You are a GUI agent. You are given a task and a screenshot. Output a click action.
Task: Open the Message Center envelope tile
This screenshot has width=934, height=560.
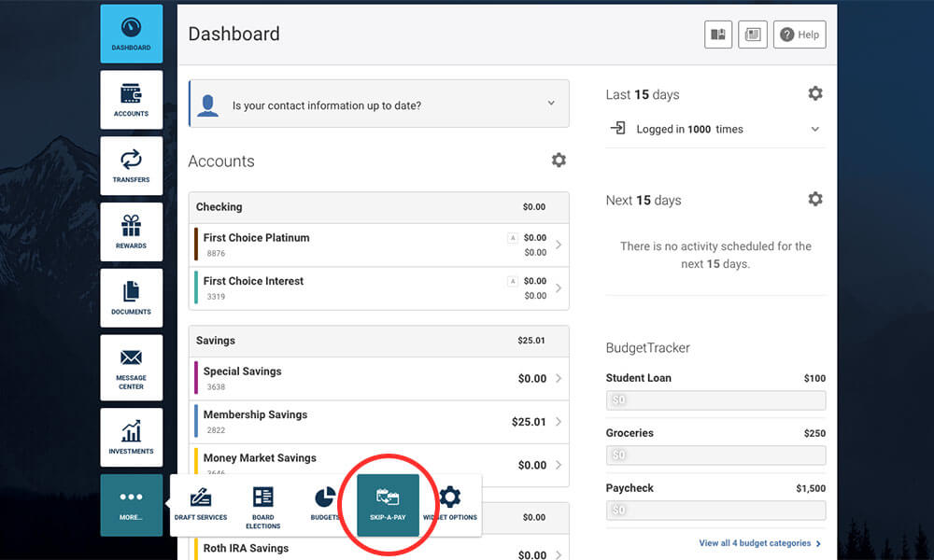(131, 368)
